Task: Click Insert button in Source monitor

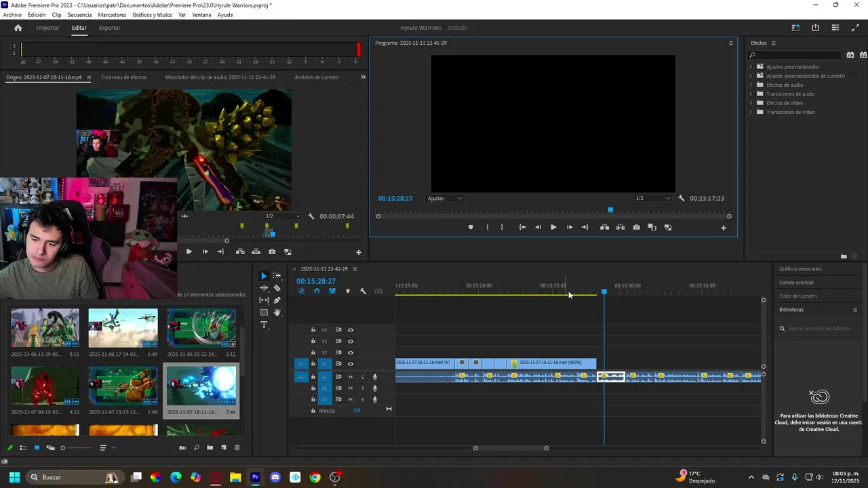Action: pyautogui.click(x=240, y=252)
